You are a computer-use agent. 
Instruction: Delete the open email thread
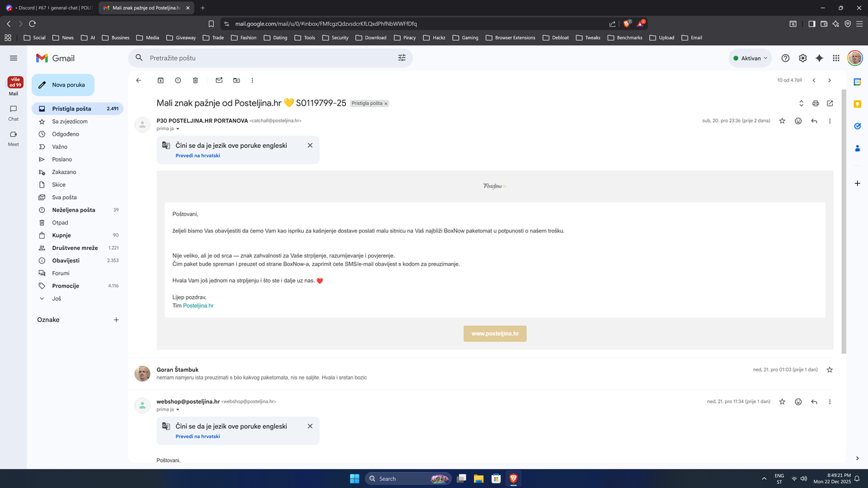coord(196,80)
